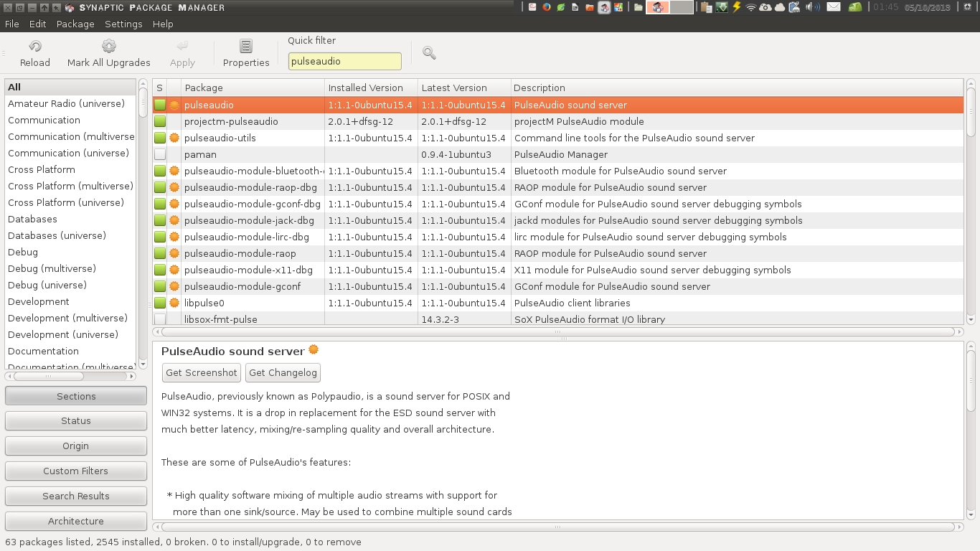Image resolution: width=980 pixels, height=551 pixels.
Task: Select the Amateur Radio (universe) section
Action: pos(70,103)
